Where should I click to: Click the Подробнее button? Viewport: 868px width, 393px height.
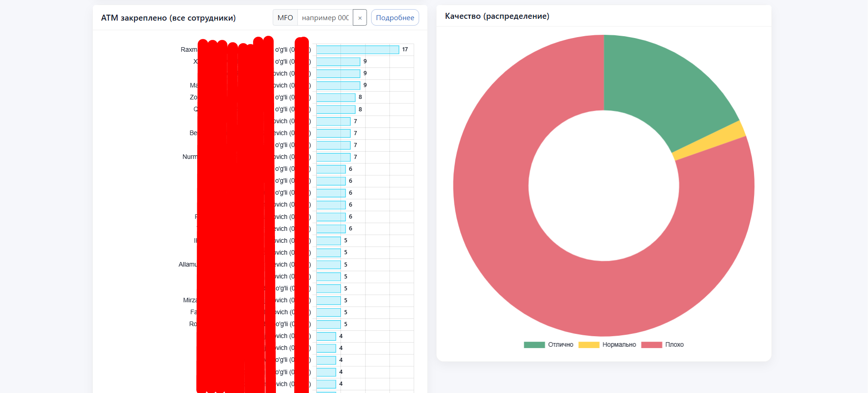click(x=395, y=18)
